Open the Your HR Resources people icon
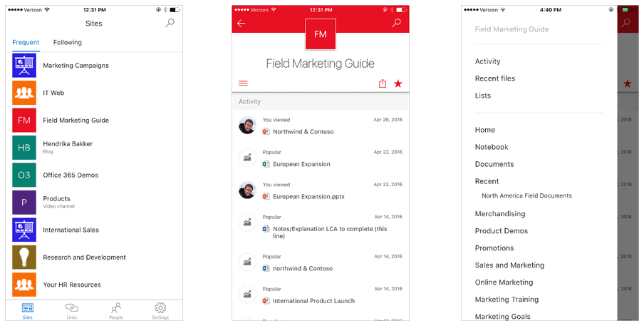Viewport: 644px width, 326px height. [24, 285]
